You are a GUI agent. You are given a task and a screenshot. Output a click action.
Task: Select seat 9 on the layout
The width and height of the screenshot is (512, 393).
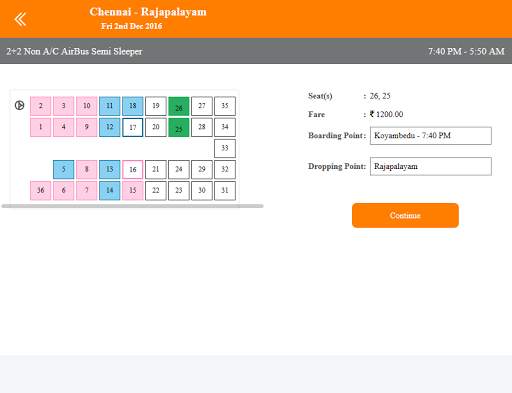87,127
